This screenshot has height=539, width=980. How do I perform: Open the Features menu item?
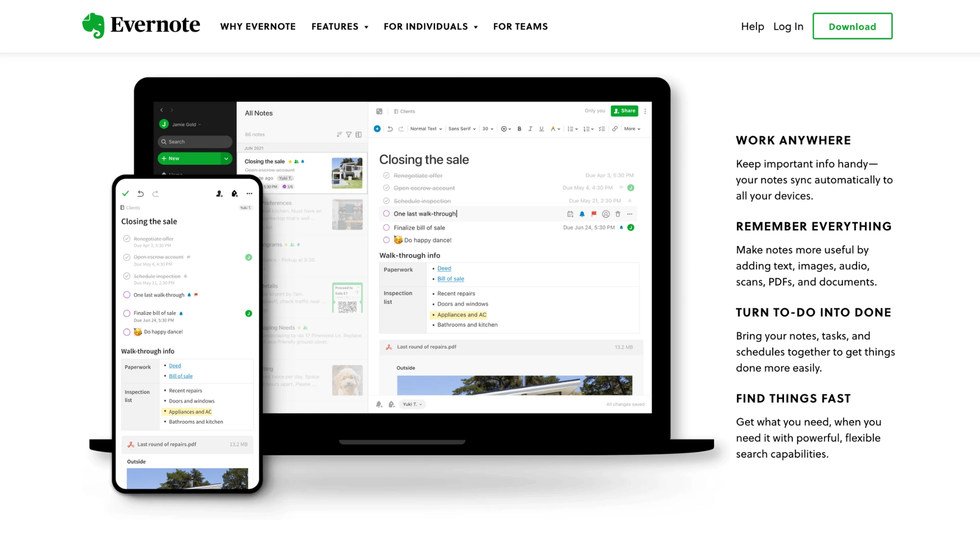(x=340, y=26)
